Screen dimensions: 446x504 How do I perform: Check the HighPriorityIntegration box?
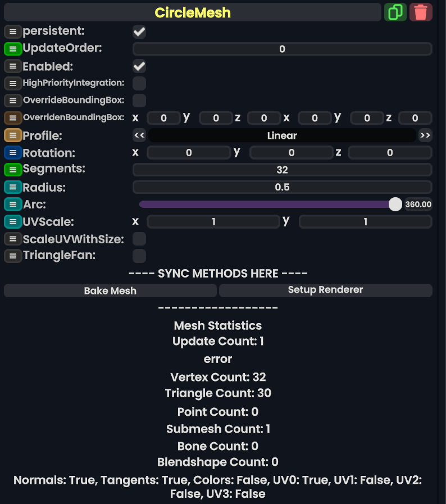tap(139, 84)
